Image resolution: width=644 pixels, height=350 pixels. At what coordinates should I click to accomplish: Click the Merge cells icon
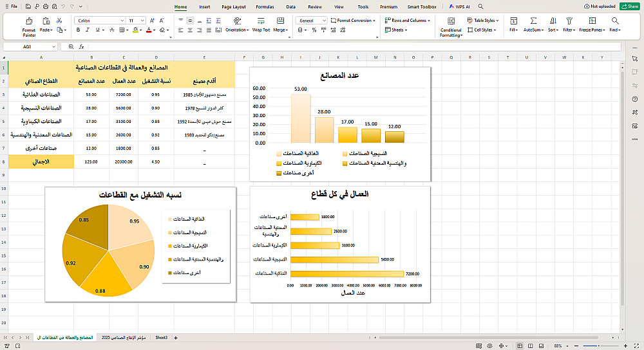pyautogui.click(x=280, y=21)
